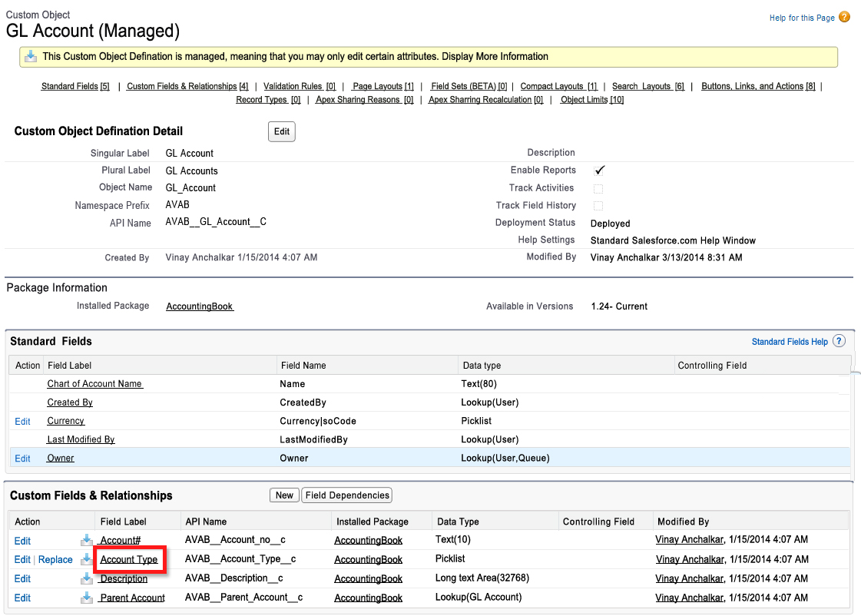This screenshot has width=861, height=616.
Task: Click the orange help question mark icon
Action: pos(844,17)
